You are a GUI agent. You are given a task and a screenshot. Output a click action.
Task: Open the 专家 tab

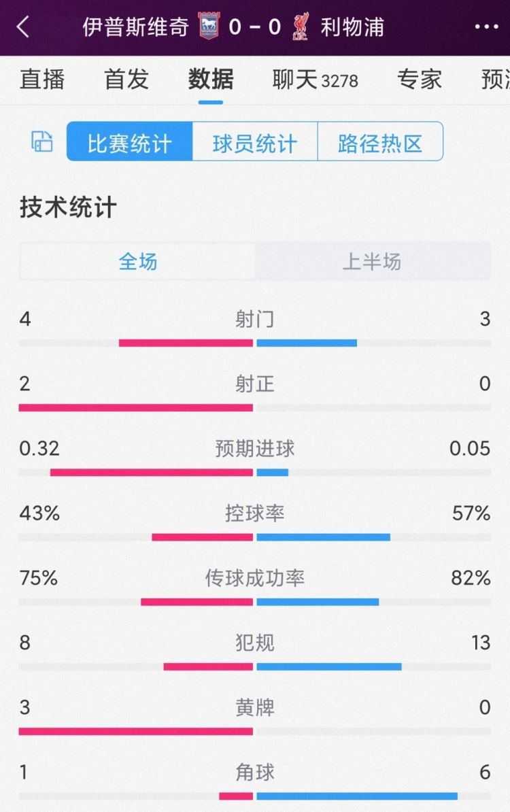(420, 80)
